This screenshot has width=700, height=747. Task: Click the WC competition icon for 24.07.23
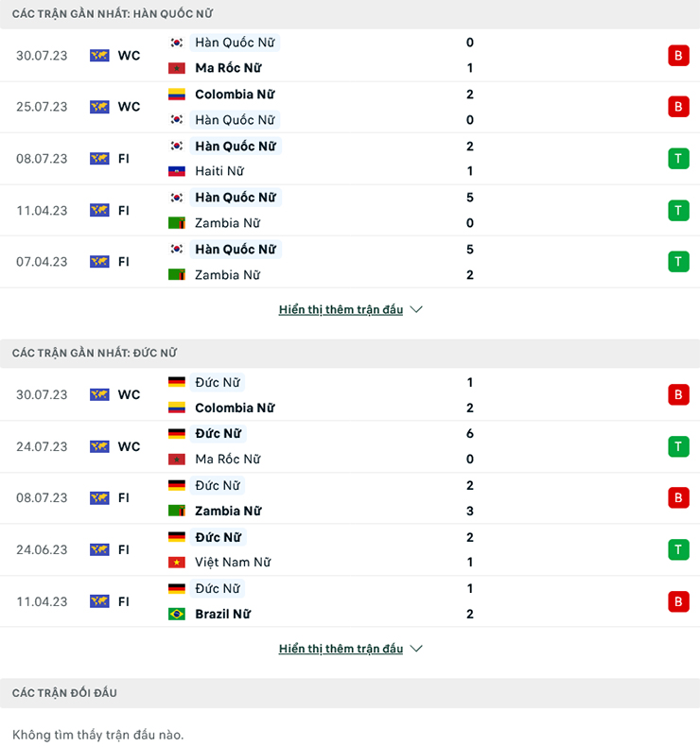pyautogui.click(x=99, y=446)
